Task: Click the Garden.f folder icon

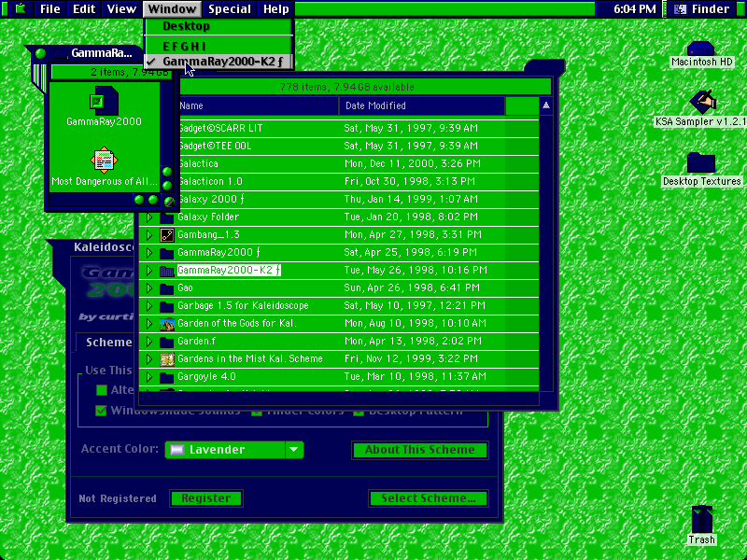Action: coord(167,342)
